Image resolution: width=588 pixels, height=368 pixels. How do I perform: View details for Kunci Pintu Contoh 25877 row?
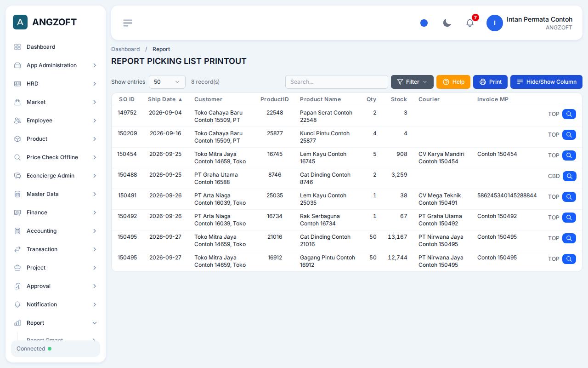pyautogui.click(x=569, y=135)
